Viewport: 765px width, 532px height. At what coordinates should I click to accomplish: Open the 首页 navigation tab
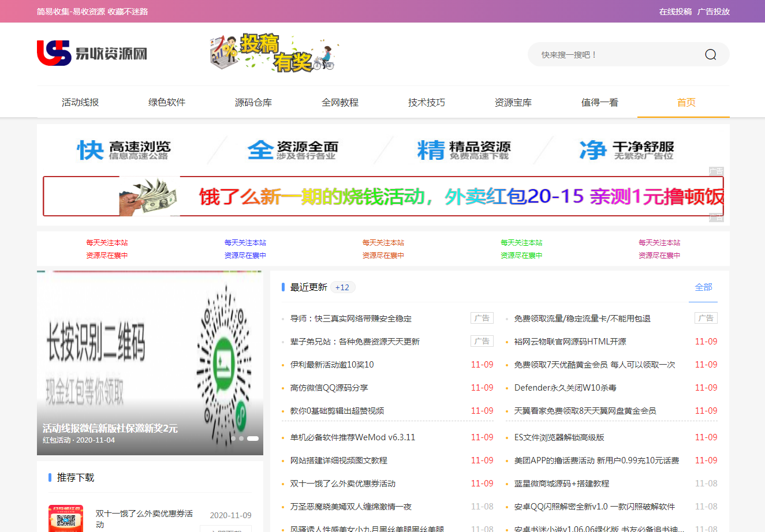[686, 102]
